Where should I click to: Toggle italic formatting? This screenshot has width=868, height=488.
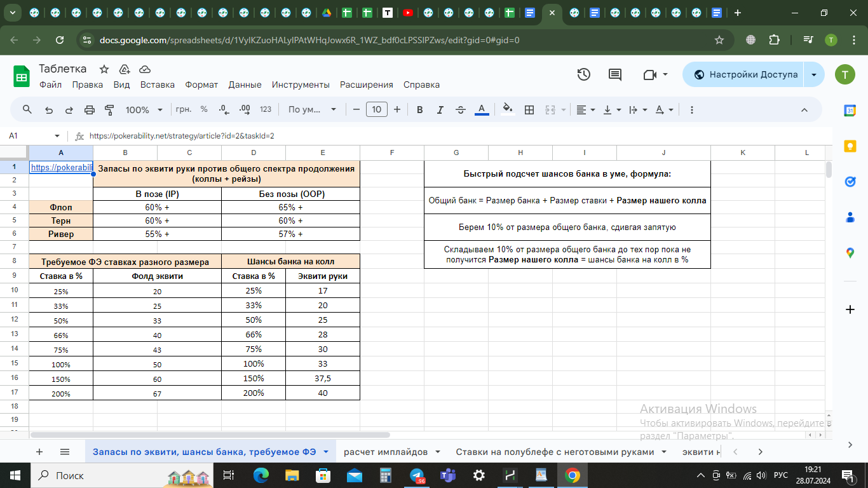pos(440,109)
